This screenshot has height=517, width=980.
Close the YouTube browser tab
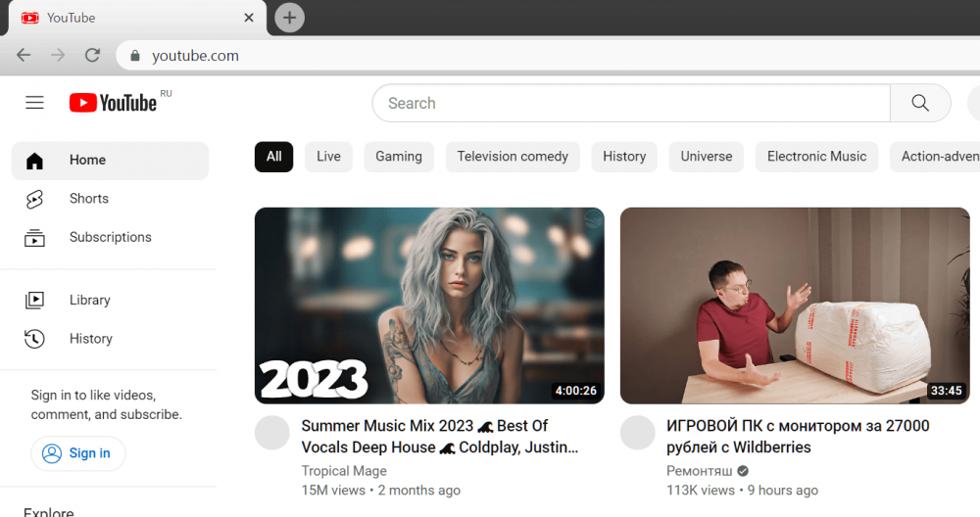pyautogui.click(x=249, y=18)
